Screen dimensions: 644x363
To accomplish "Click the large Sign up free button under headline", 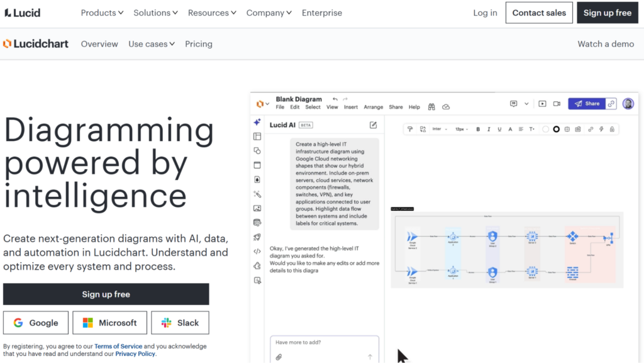I will (106, 294).
